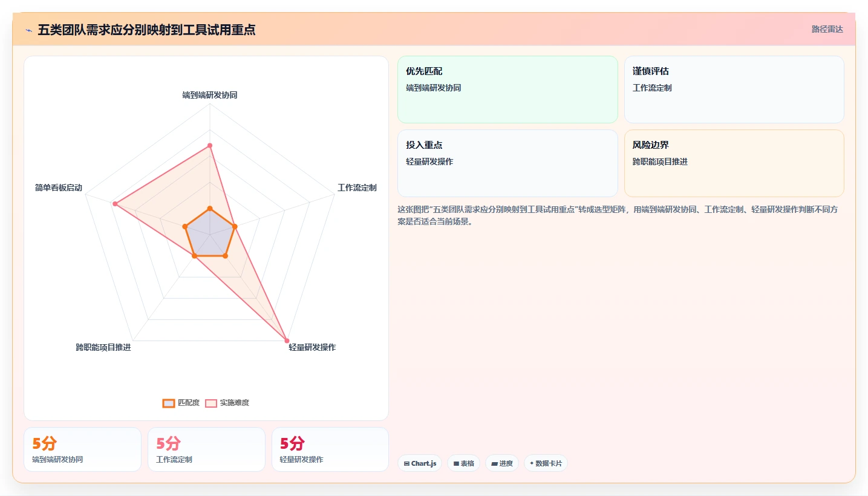Click the Chart.js tag
The width and height of the screenshot is (868, 496).
pyautogui.click(x=420, y=463)
